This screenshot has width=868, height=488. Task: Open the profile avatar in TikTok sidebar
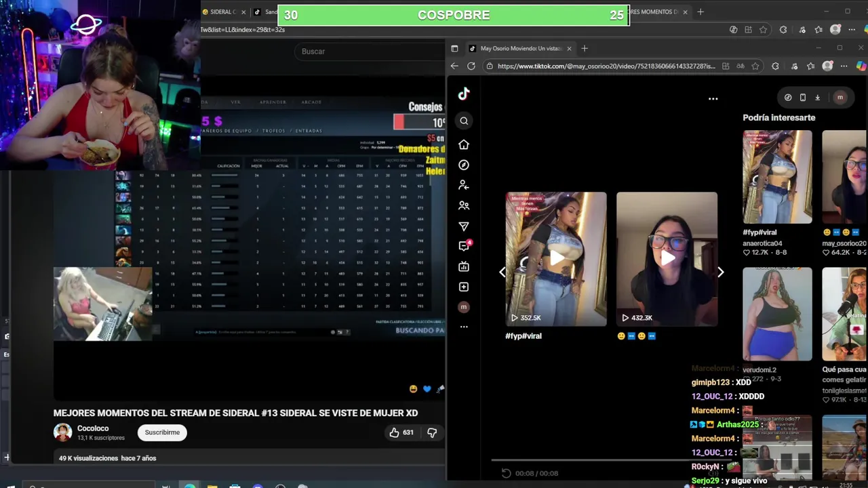click(464, 307)
